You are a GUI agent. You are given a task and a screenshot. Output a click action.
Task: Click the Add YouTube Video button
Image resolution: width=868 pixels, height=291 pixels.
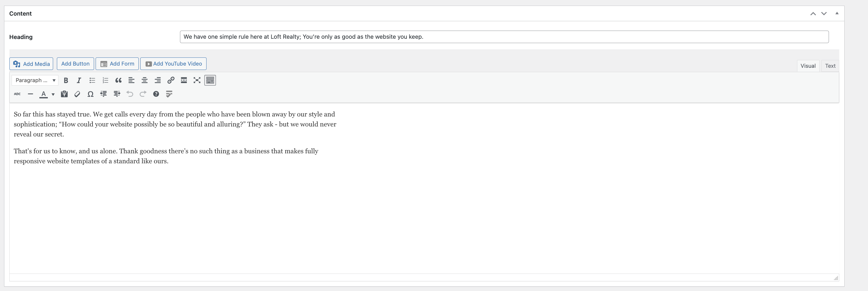[173, 64]
